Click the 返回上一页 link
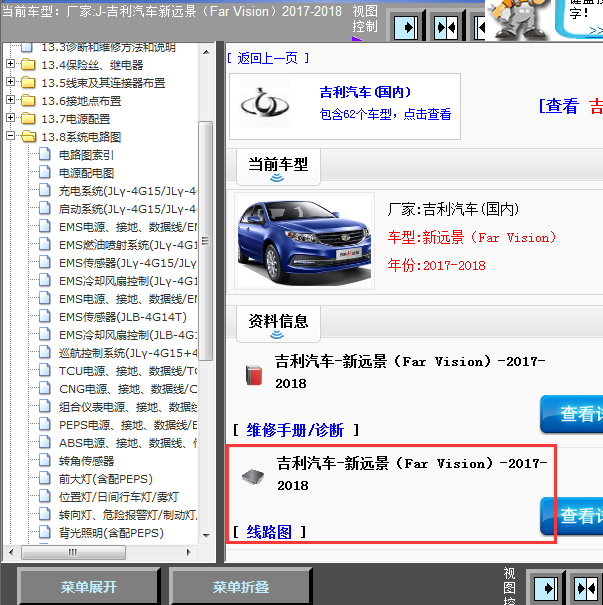 (268, 58)
